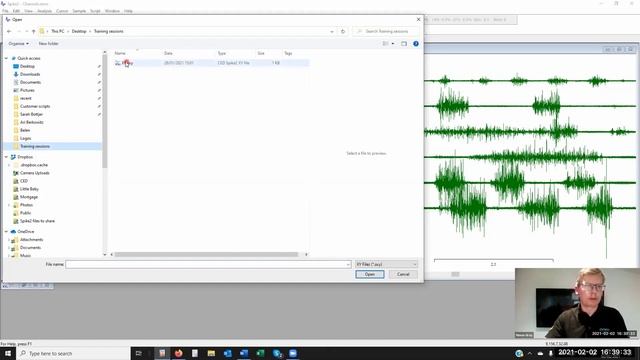Viewport: 640px width, 360px height.
Task: Open the view options dropdown arrow
Action: pos(393,44)
